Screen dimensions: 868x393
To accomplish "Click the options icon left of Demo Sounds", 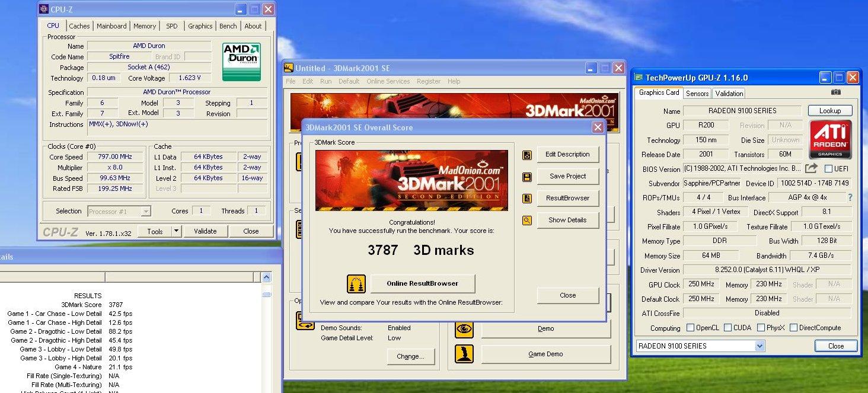I will click(x=305, y=320).
